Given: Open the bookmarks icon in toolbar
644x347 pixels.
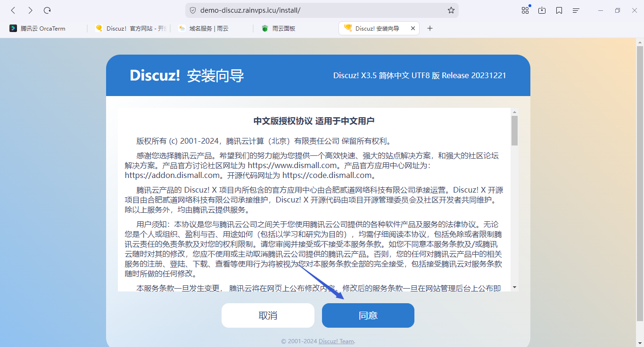Looking at the screenshot, I should (x=559, y=10).
